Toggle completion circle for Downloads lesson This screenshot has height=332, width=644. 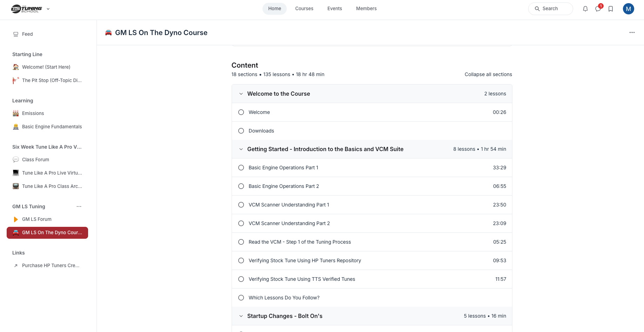coord(241,131)
